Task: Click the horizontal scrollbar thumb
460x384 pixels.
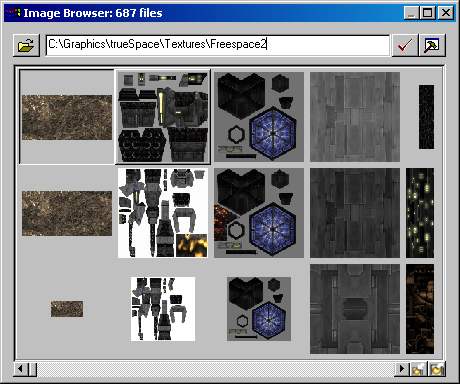Action: [x=33, y=369]
